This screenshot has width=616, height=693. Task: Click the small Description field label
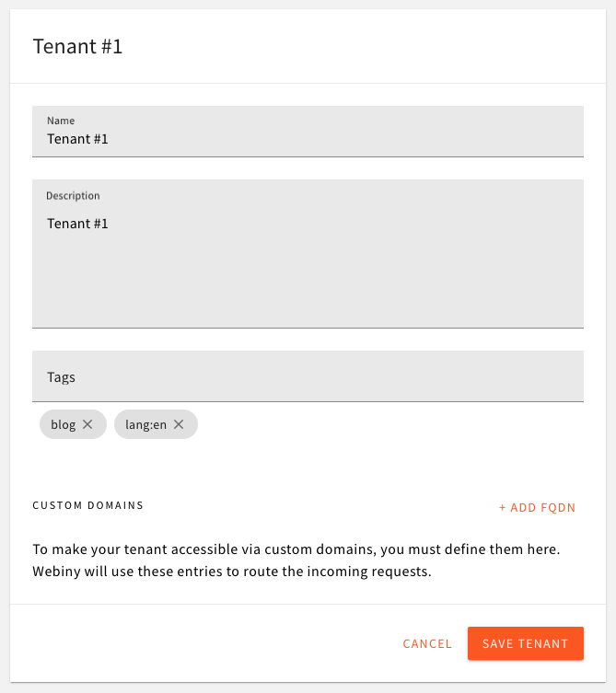click(x=73, y=196)
